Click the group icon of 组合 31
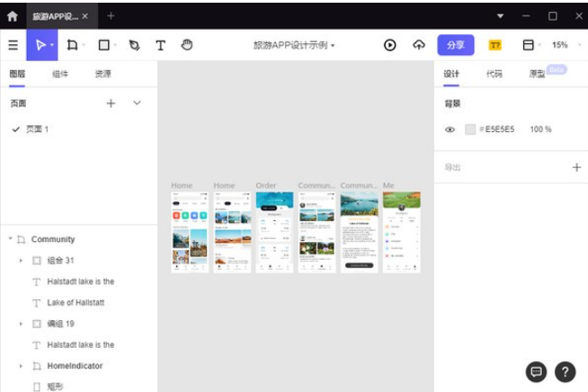The width and height of the screenshot is (588, 392). tap(37, 261)
